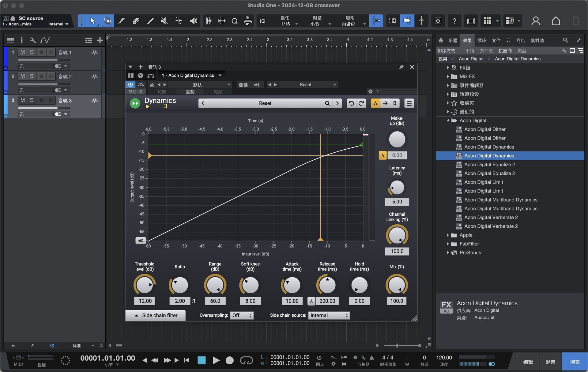Screen dimensions: 588x372
Task: Start playback with Play button
Action: (x=216, y=360)
